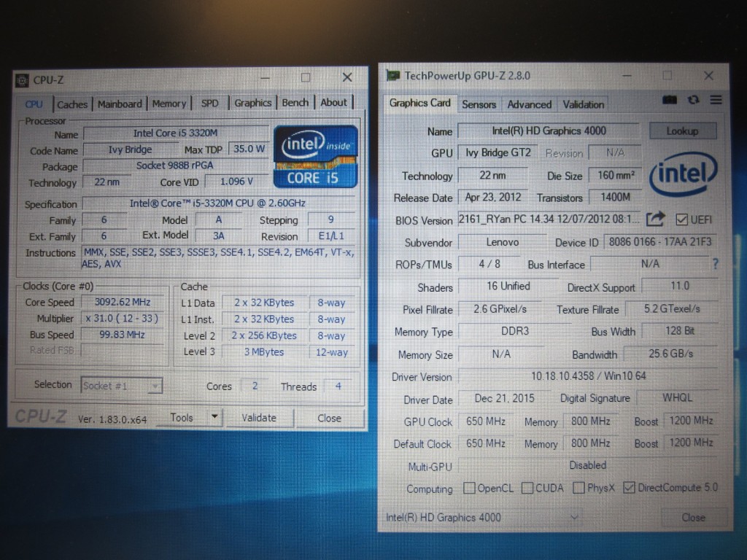Click the Validate button

coord(259,418)
